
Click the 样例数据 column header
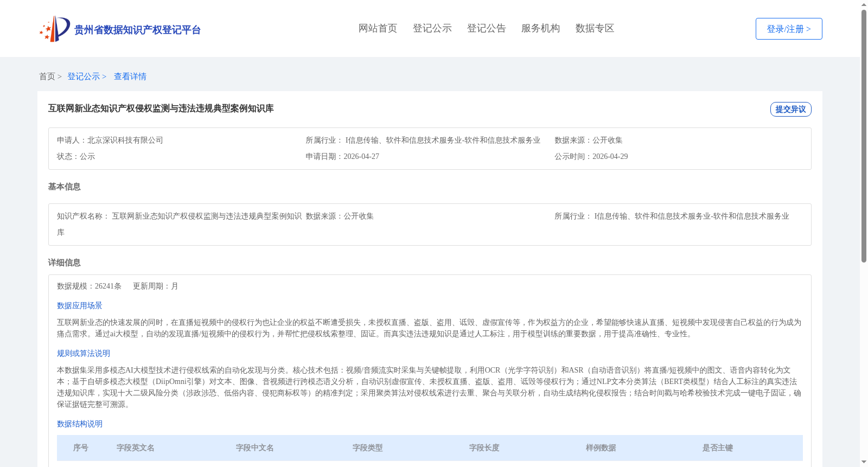click(x=601, y=447)
